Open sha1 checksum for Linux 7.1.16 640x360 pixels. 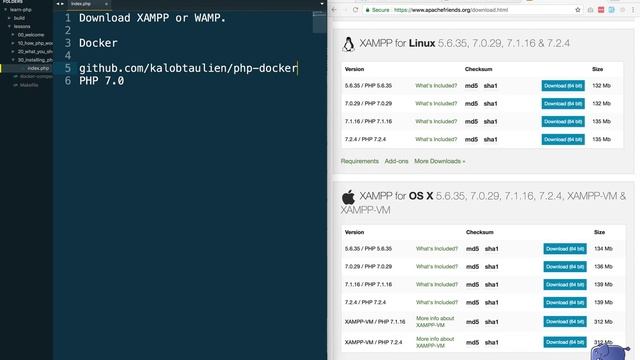click(x=490, y=122)
